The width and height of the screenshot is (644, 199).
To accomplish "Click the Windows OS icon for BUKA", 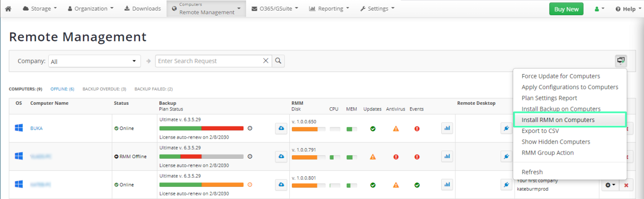I will pyautogui.click(x=19, y=128).
